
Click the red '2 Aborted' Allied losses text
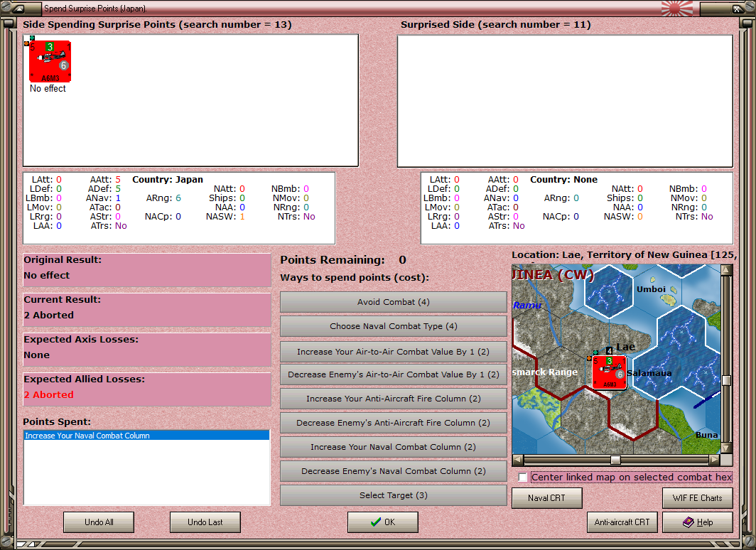coord(49,395)
